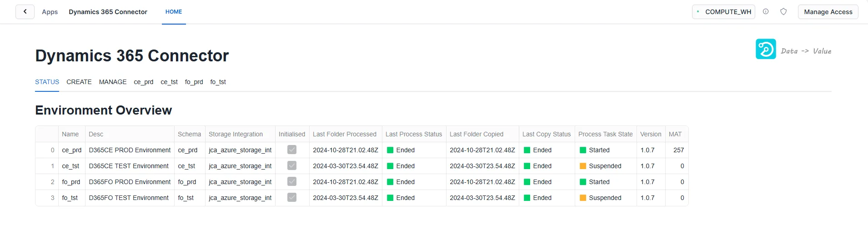Screen dimensions: 868x235
Task: Click the info icon beside COMPUTE_WH
Action: [766, 12]
